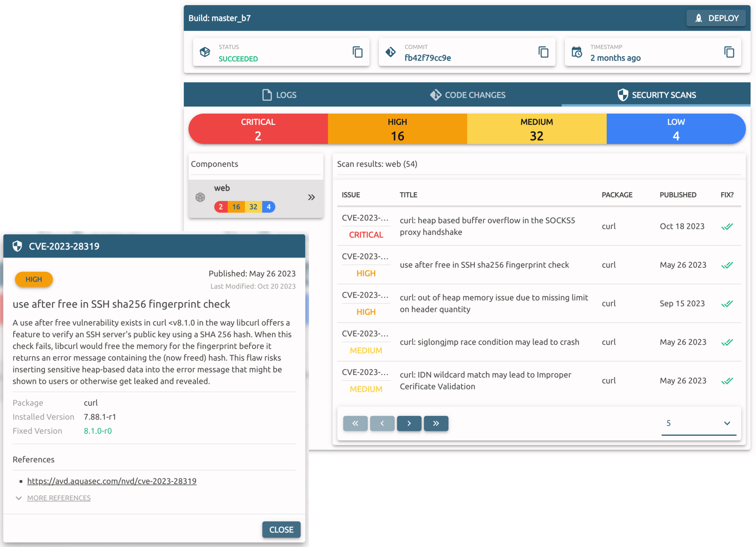The height and width of the screenshot is (547, 756).
Task: Open 'siglongjmp race condition' row
Action: tap(539, 342)
